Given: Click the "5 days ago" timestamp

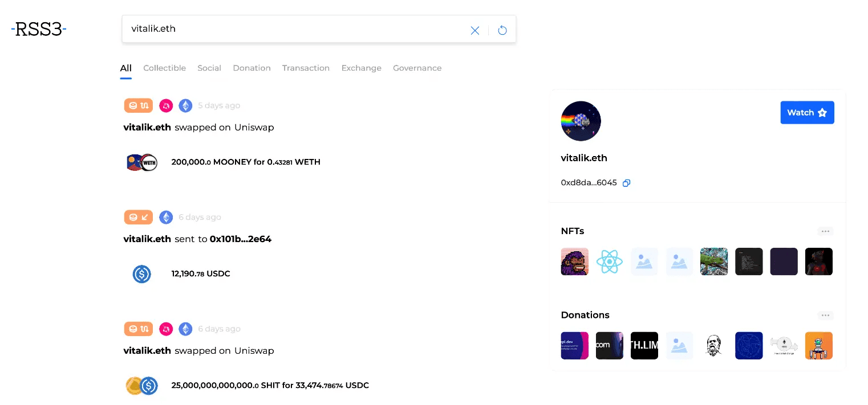Looking at the screenshot, I should pos(219,105).
